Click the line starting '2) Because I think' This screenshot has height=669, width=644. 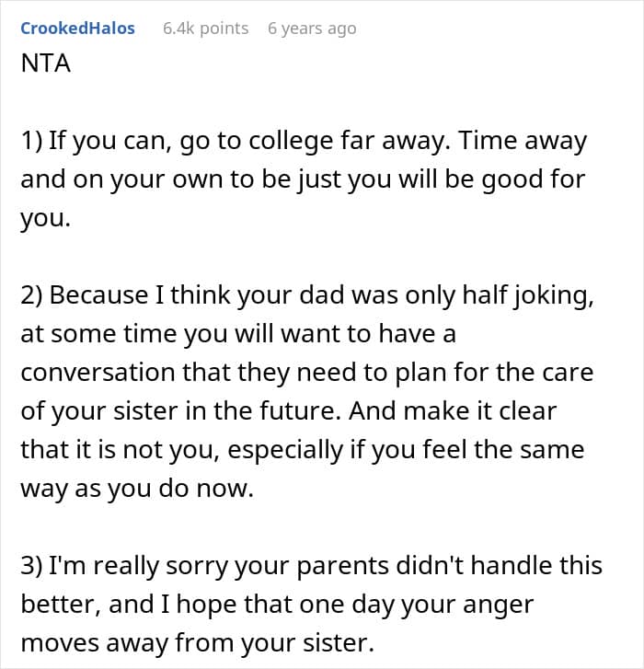click(x=310, y=295)
